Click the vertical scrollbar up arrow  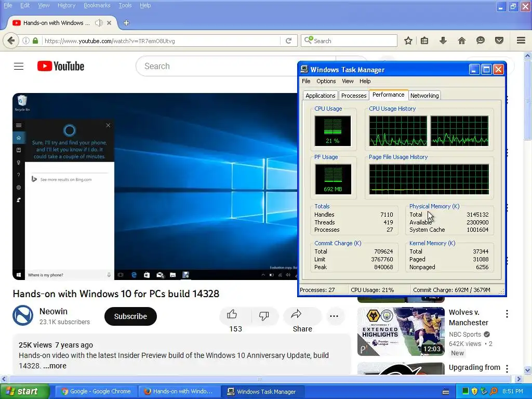527,55
